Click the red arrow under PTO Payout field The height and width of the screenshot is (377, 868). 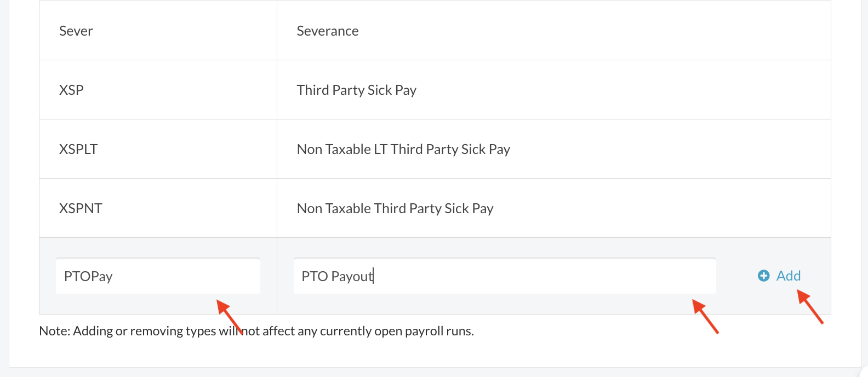[x=705, y=316]
